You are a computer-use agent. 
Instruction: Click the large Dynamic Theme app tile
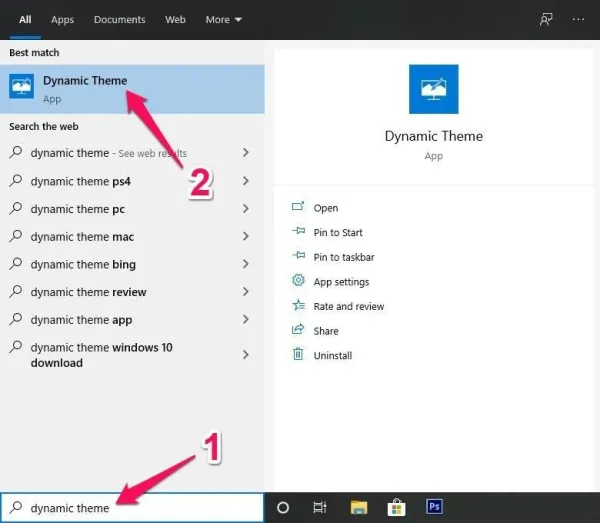[x=434, y=89]
